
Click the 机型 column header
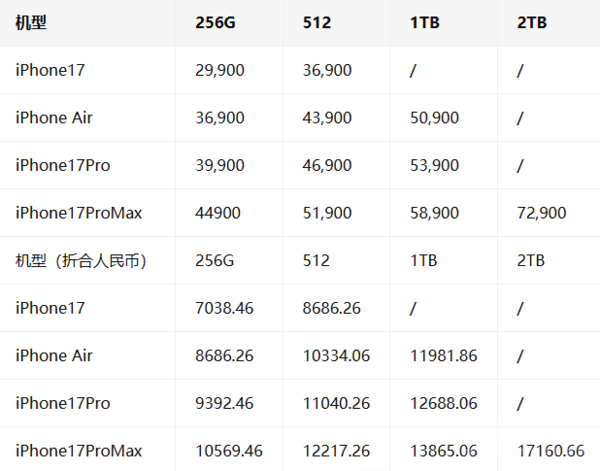(30, 23)
